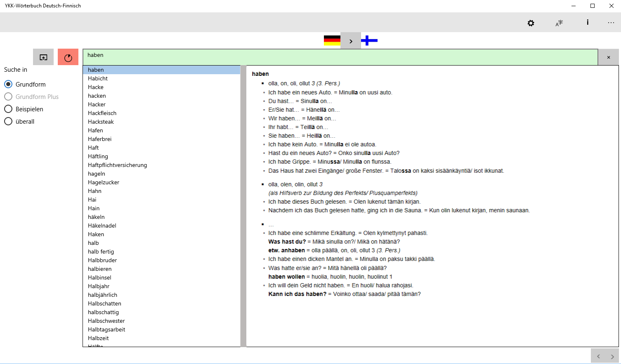
Task: Select 'Halbjahr' in the word list
Action: 161,286
